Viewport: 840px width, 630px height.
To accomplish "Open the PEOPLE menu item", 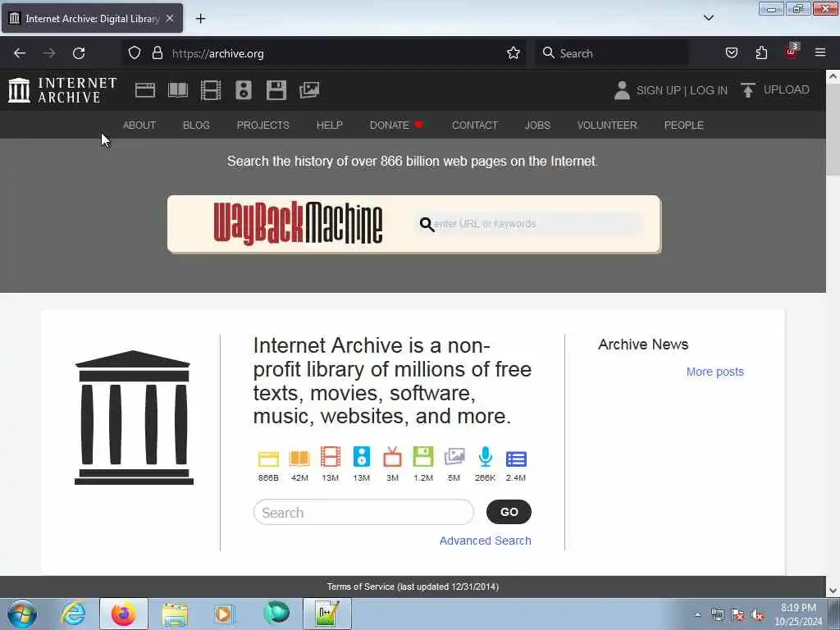I will [x=683, y=126].
